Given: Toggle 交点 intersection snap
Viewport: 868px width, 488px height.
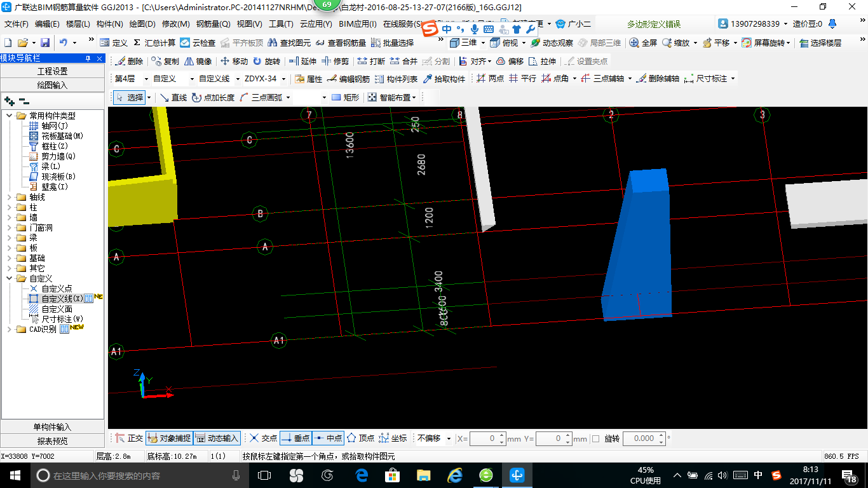Looking at the screenshot, I should [263, 438].
